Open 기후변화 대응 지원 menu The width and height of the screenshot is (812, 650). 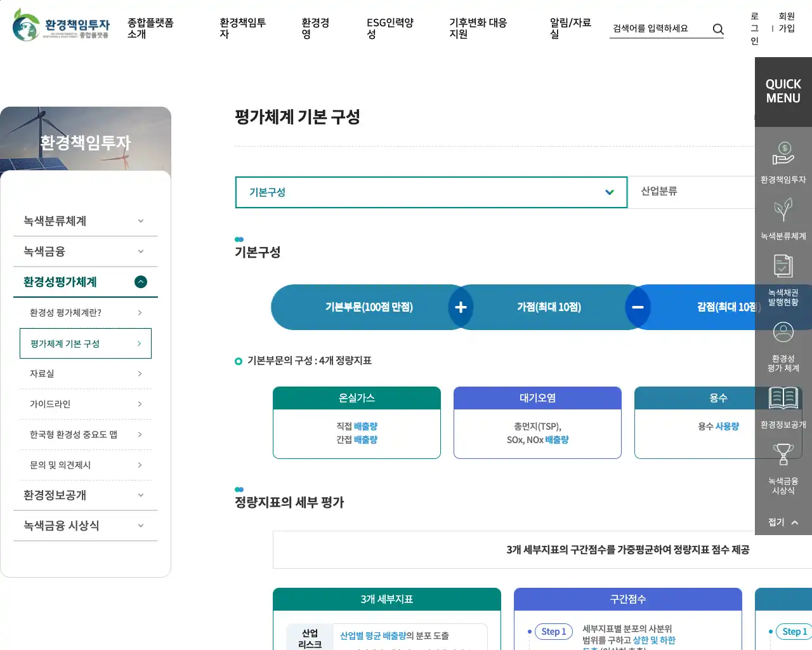click(478, 28)
